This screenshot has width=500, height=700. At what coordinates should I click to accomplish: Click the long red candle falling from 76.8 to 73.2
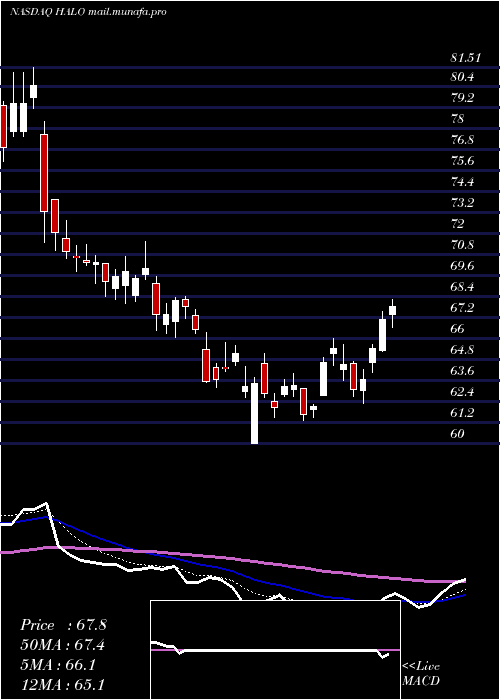click(x=44, y=173)
